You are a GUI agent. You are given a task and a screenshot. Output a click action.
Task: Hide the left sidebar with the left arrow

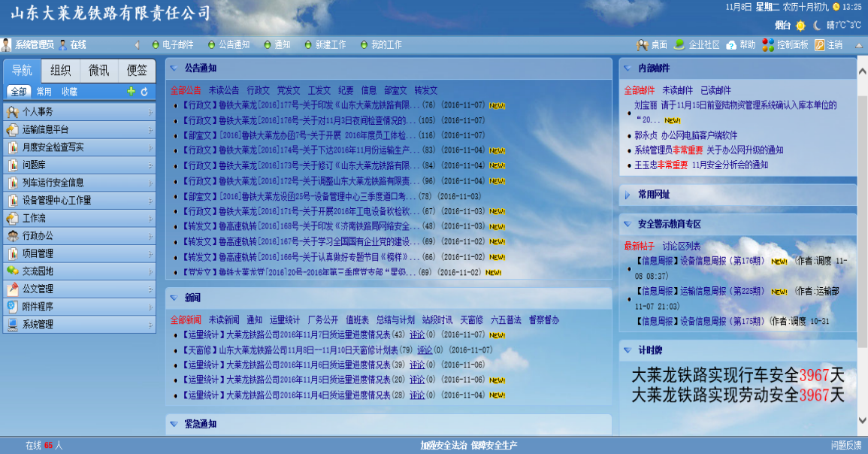click(x=137, y=45)
